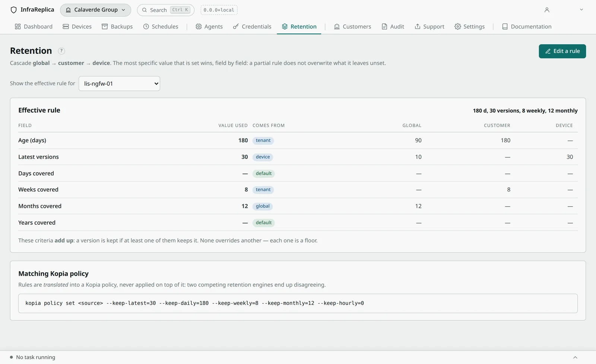The image size is (596, 364).
Task: Click the No task running status
Action: 32,357
